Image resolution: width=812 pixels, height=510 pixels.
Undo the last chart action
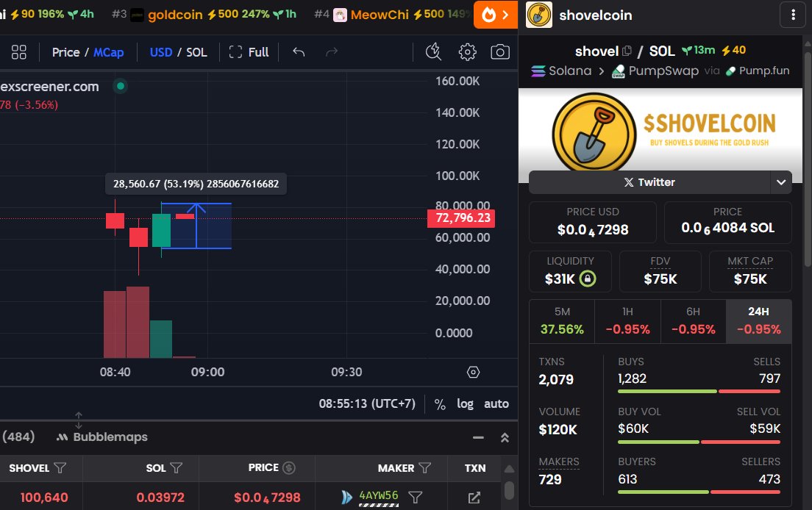tap(299, 51)
